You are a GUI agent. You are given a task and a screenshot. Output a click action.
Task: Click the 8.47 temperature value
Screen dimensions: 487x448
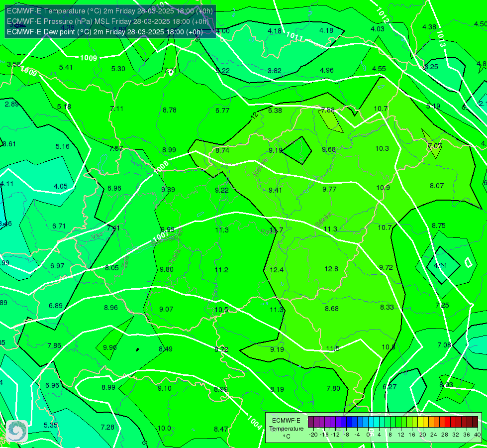point(221,430)
